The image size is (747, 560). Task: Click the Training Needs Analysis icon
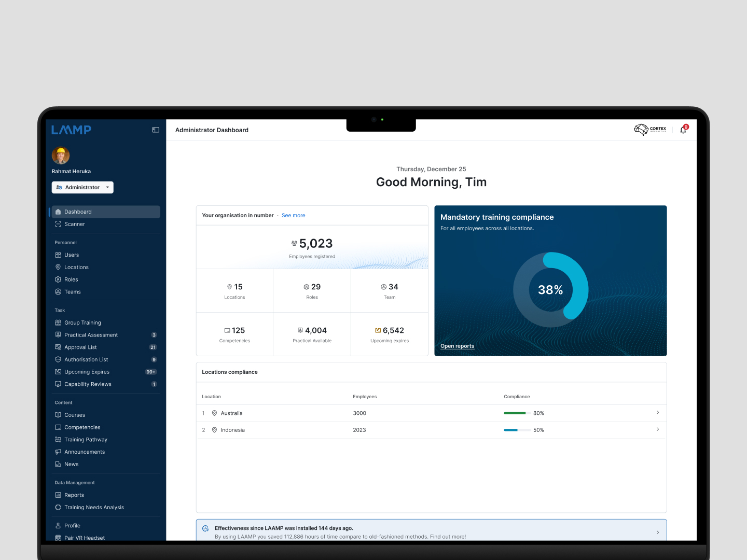[58, 508]
